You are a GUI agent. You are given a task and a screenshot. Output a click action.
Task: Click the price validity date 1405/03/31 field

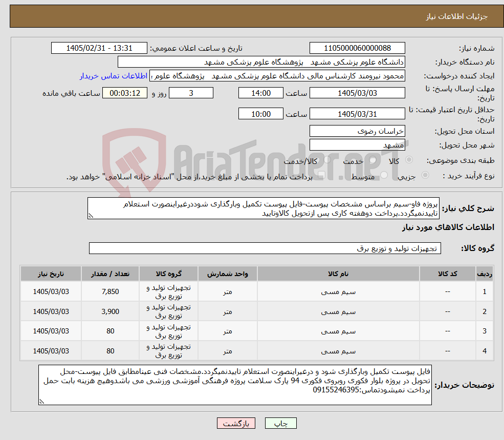click(357, 114)
